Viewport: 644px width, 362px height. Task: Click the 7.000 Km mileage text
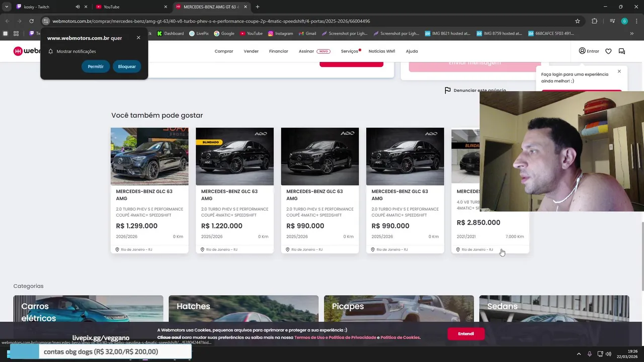tap(515, 236)
